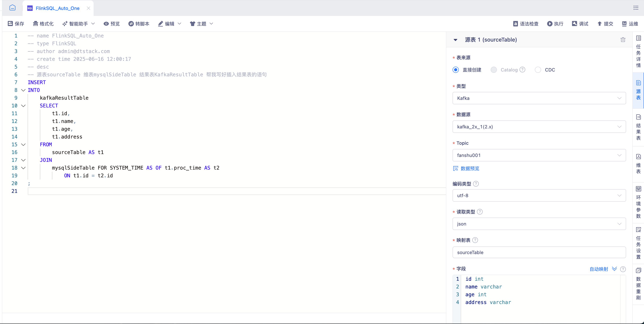Select the CDC radio option
Image resolution: width=644 pixels, height=324 pixels.
coord(538,70)
